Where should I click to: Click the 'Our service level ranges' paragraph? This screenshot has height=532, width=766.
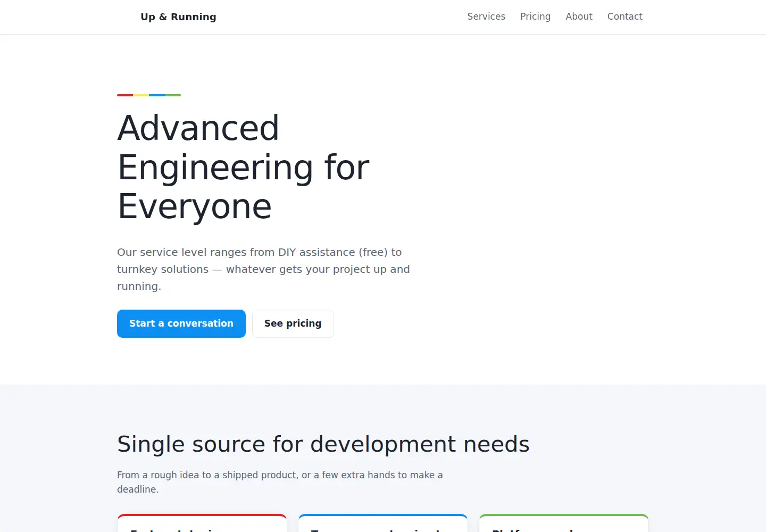click(264, 269)
